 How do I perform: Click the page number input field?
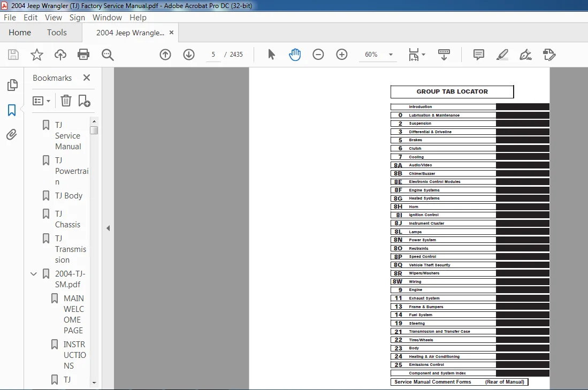(x=213, y=55)
